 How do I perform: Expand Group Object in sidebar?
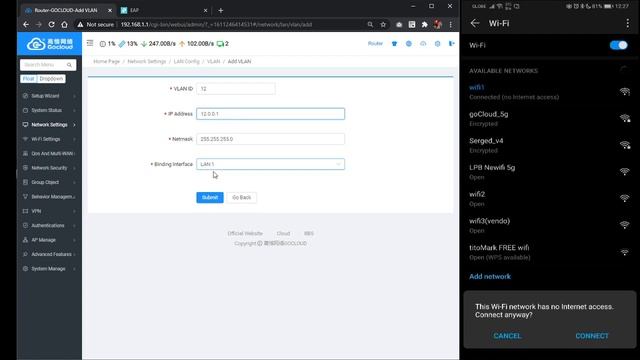49,182
